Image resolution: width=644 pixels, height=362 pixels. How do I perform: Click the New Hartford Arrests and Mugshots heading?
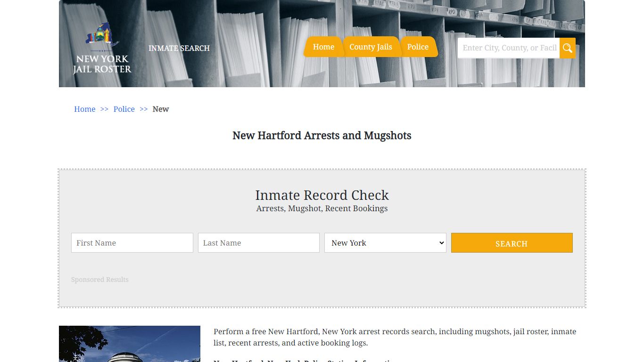click(322, 135)
